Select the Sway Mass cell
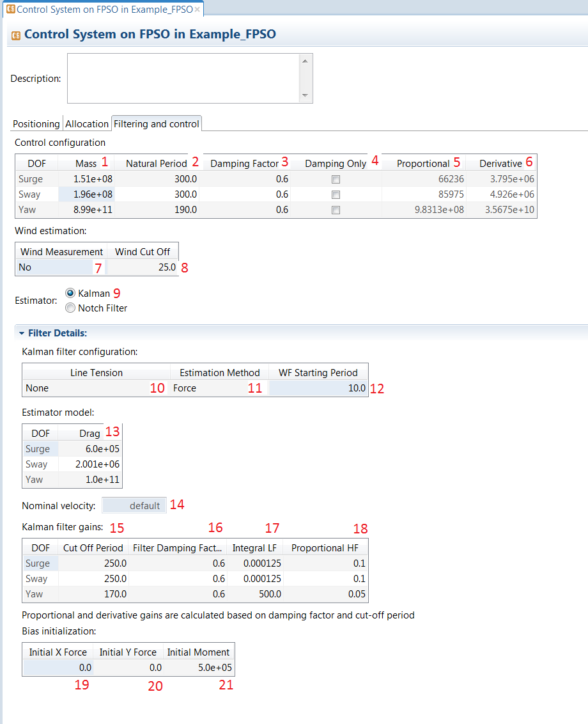 [86, 195]
